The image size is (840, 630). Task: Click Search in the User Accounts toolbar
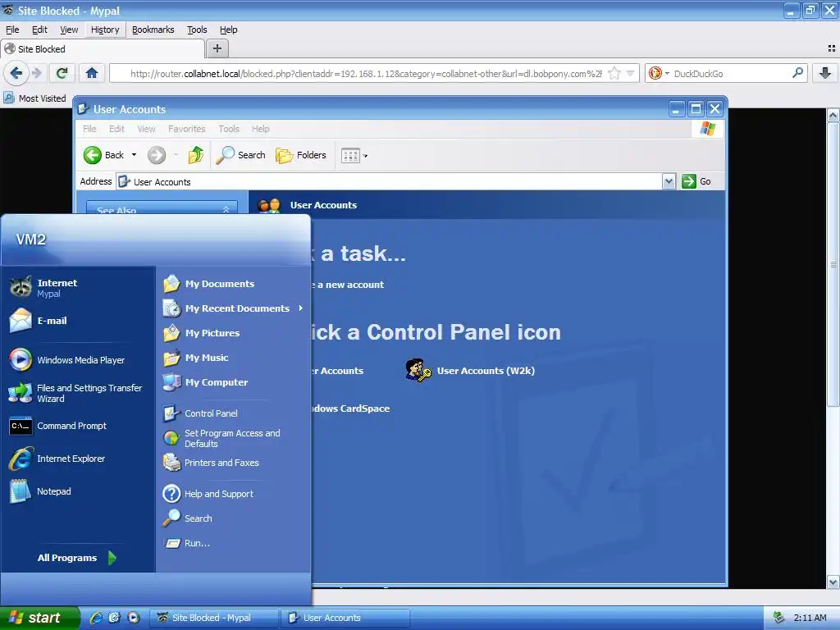(x=241, y=155)
